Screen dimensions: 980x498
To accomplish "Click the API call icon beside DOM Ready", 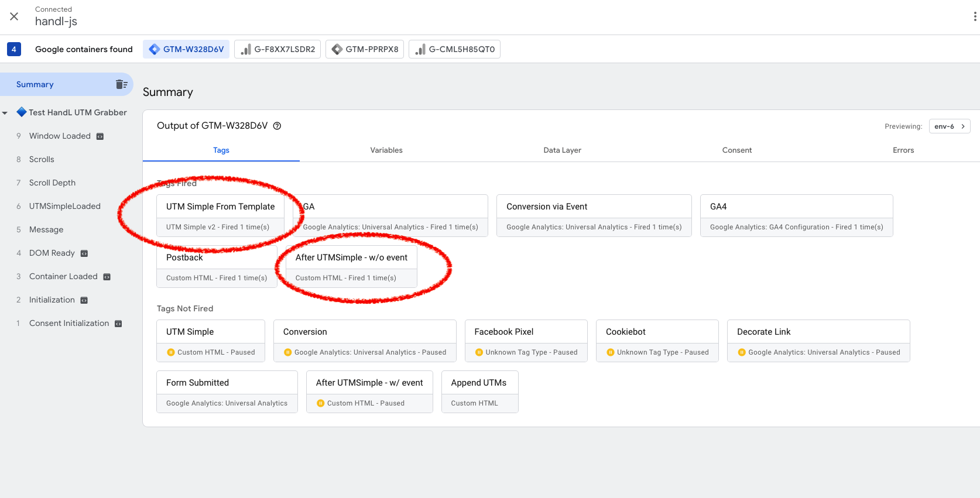I will coord(84,253).
